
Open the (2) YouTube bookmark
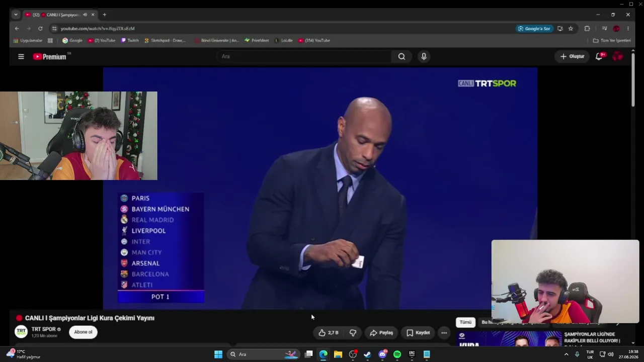click(102, 40)
